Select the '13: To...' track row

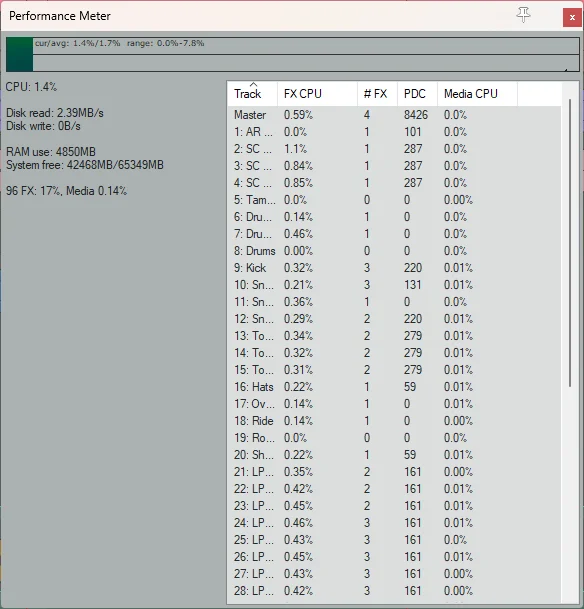click(x=394, y=336)
